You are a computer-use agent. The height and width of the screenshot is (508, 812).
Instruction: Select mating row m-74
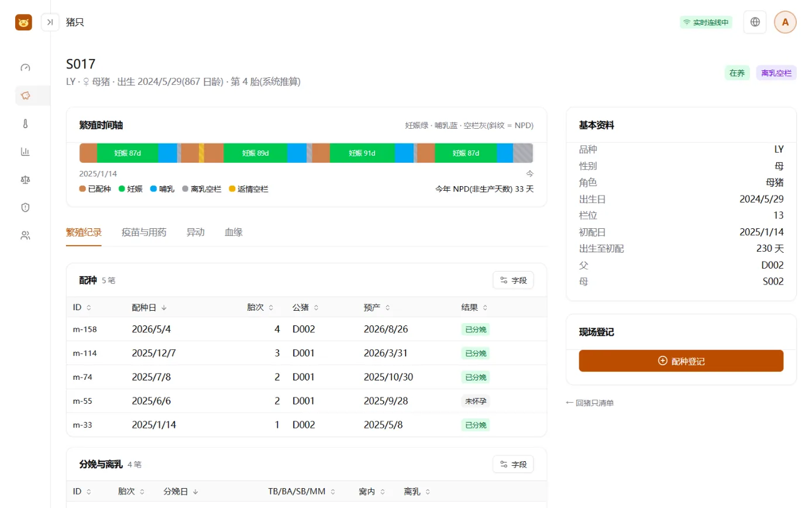click(x=307, y=377)
